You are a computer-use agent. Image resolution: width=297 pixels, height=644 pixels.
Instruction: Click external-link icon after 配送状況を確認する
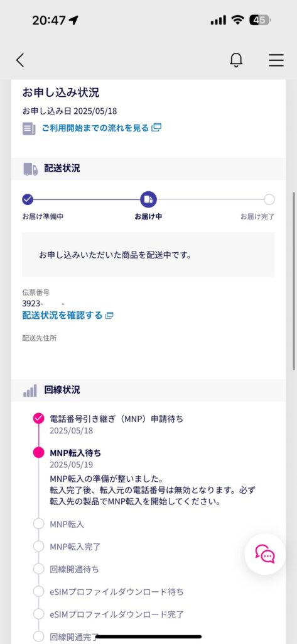click(x=109, y=316)
